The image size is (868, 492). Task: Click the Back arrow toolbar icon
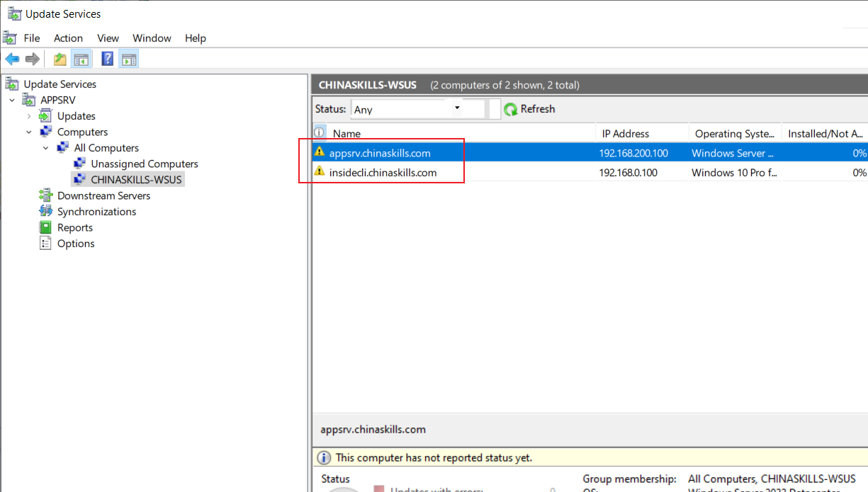[12, 59]
